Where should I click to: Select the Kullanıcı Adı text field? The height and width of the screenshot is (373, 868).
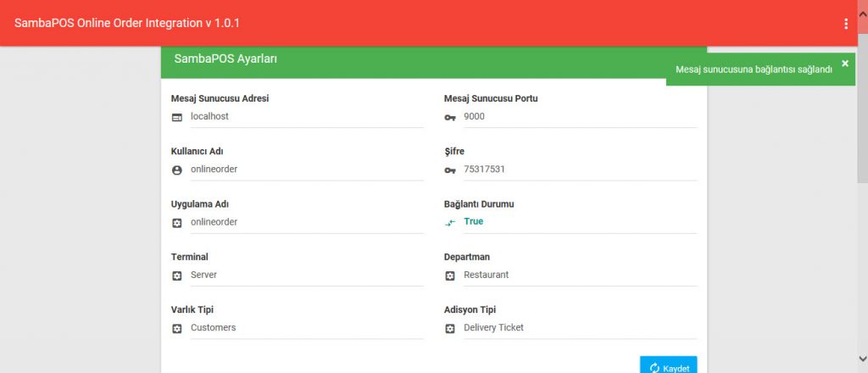pos(305,169)
